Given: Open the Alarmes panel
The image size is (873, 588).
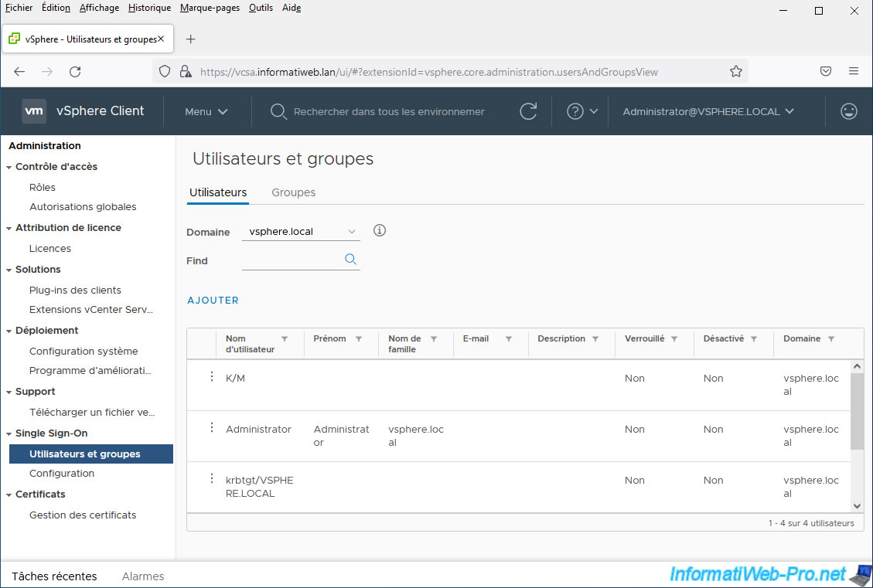Looking at the screenshot, I should [x=143, y=576].
